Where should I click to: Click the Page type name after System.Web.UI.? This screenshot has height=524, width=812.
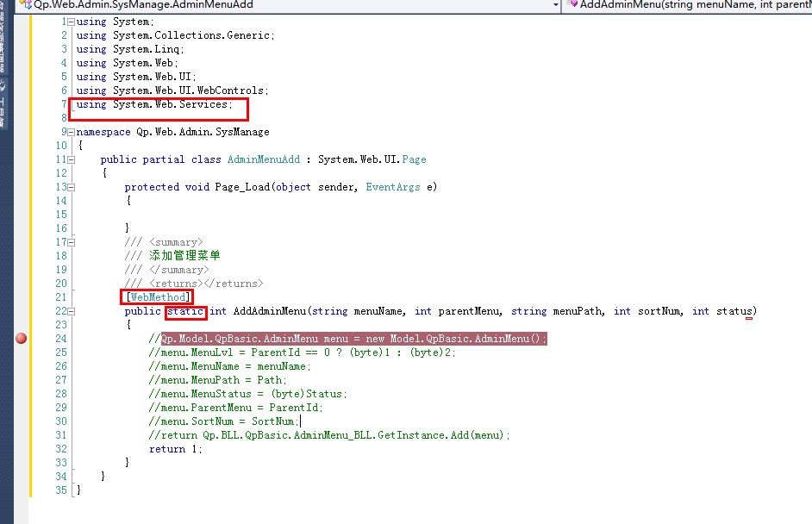(x=414, y=159)
